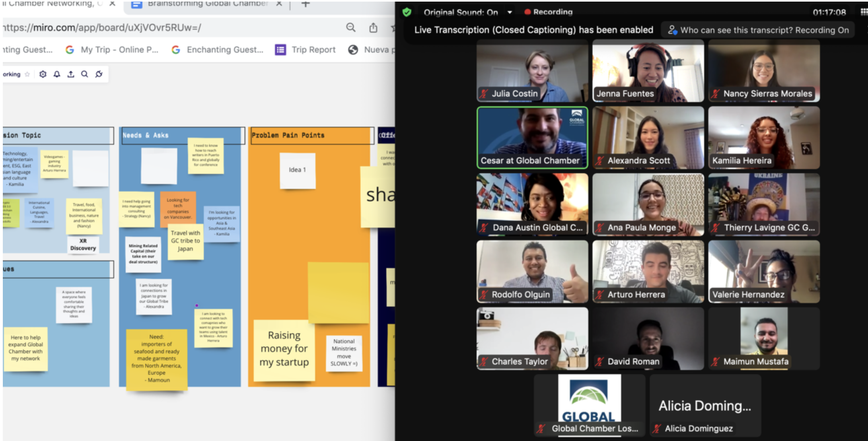Select the Mining Related Capital sticky note
The width and height of the screenshot is (868, 441).
[x=143, y=254]
